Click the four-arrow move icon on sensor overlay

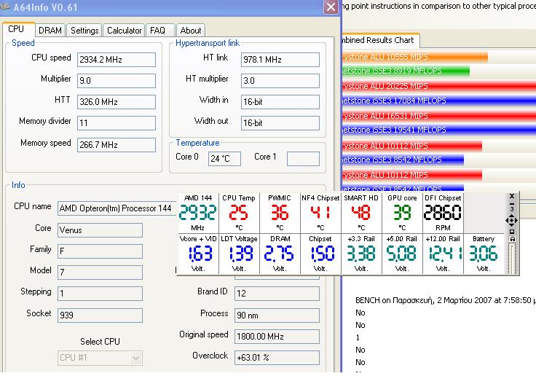coord(511,221)
